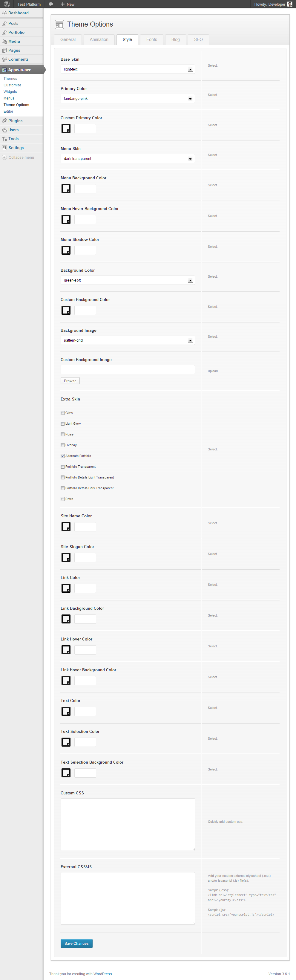Click the Collapse menu arrow icon
296x980 pixels.
(x=4, y=158)
